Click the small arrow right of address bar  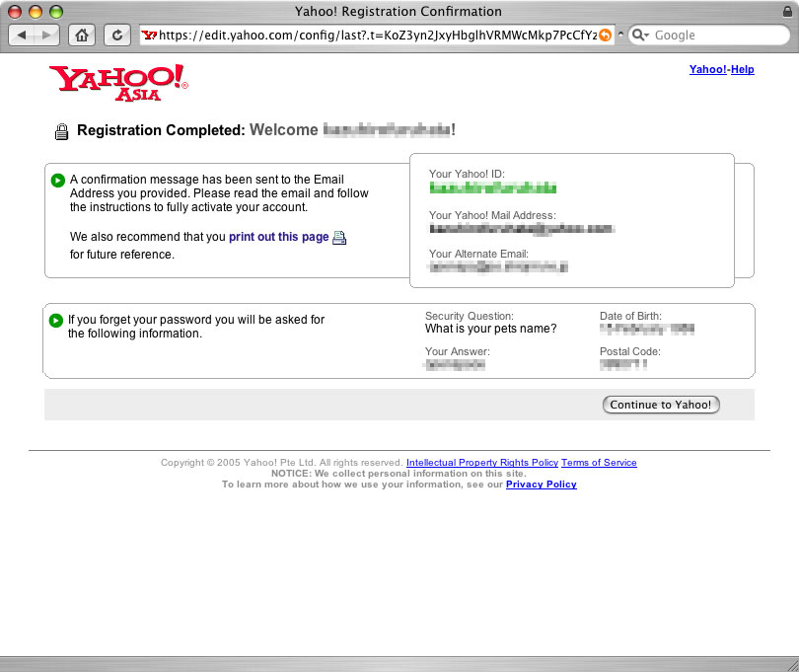tap(620, 35)
